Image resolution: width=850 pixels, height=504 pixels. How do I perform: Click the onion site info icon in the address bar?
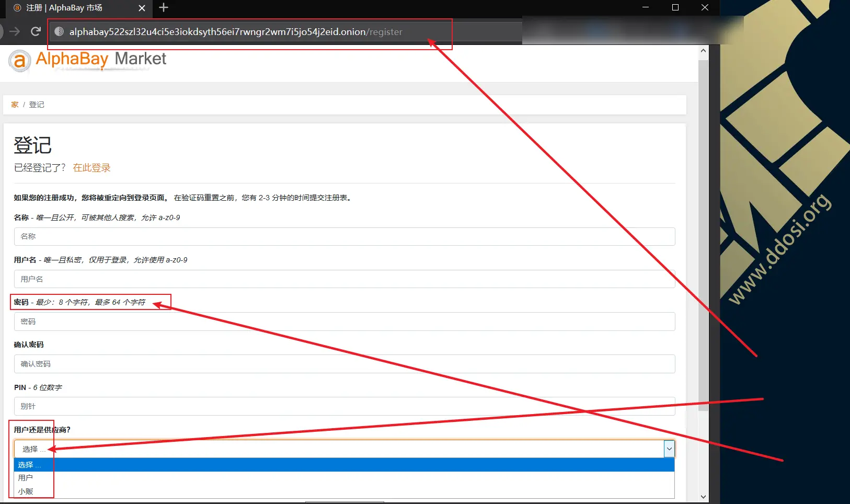tap(59, 31)
